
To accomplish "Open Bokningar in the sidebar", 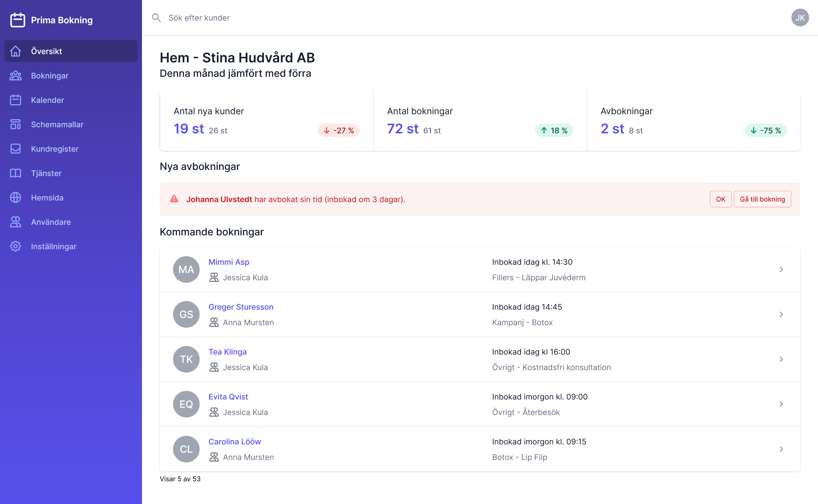I will [x=71, y=76].
